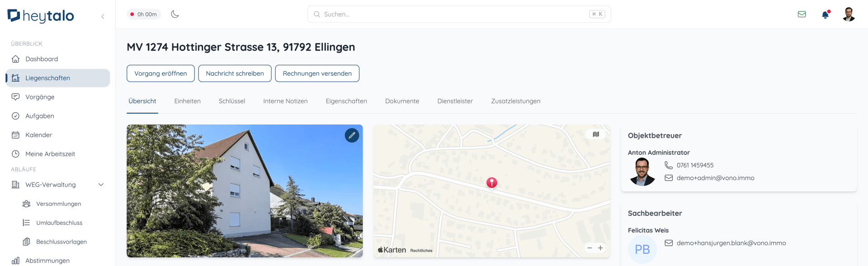Viewport: 868px width, 266px height.
Task: Click Vorgang eröffnen button
Action: pyautogui.click(x=160, y=74)
